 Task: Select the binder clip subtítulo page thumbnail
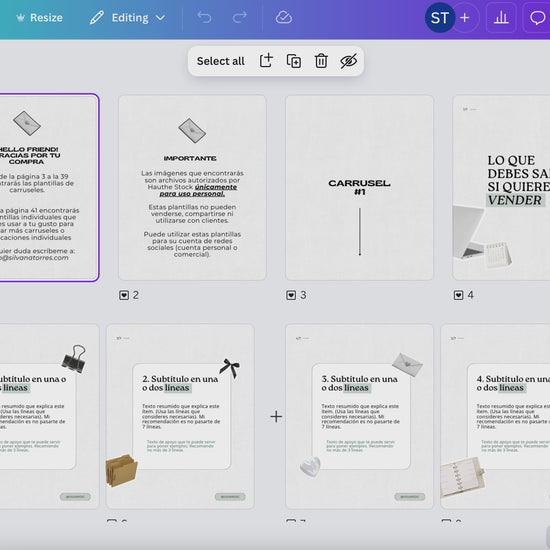[49, 416]
